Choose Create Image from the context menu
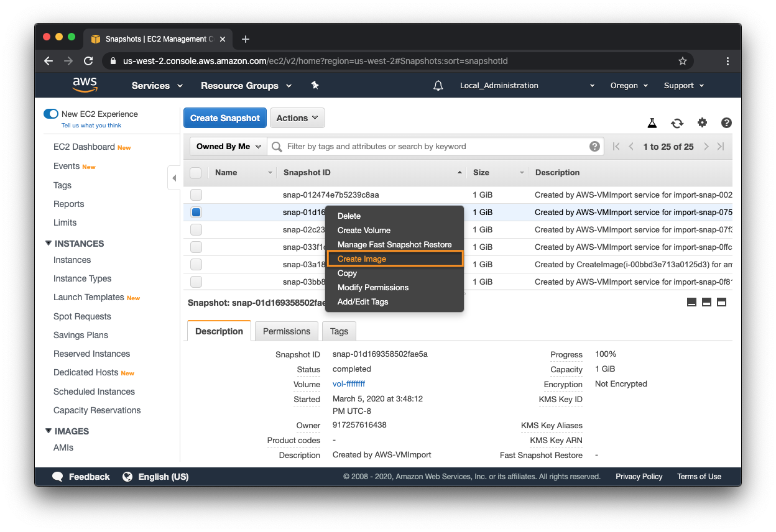 tap(395, 259)
